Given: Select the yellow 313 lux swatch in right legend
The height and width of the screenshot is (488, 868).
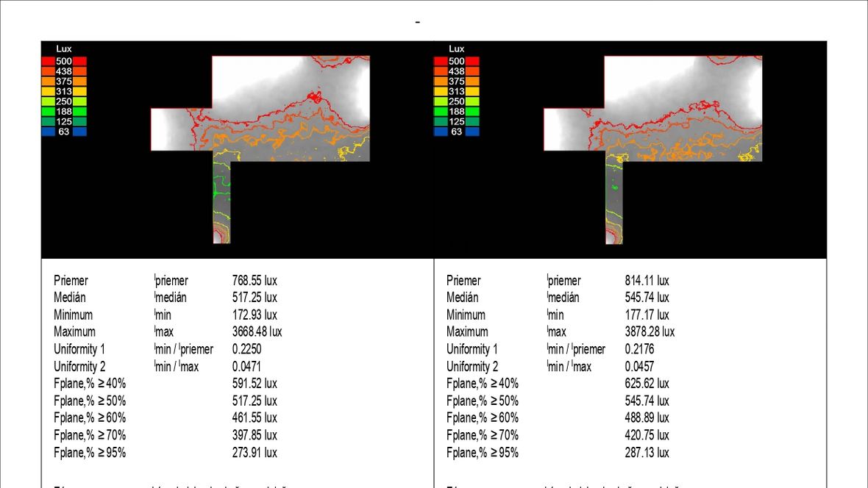Looking at the screenshot, I should point(457,91).
